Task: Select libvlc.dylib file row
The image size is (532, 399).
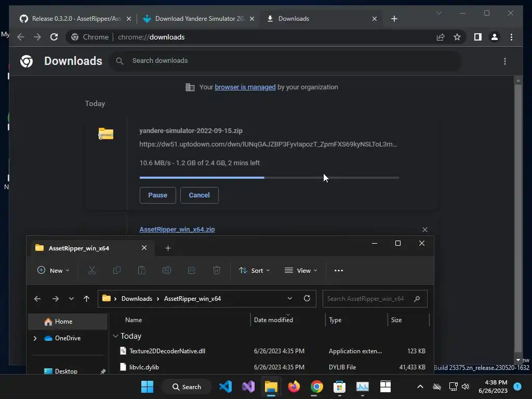Action: (x=273, y=367)
